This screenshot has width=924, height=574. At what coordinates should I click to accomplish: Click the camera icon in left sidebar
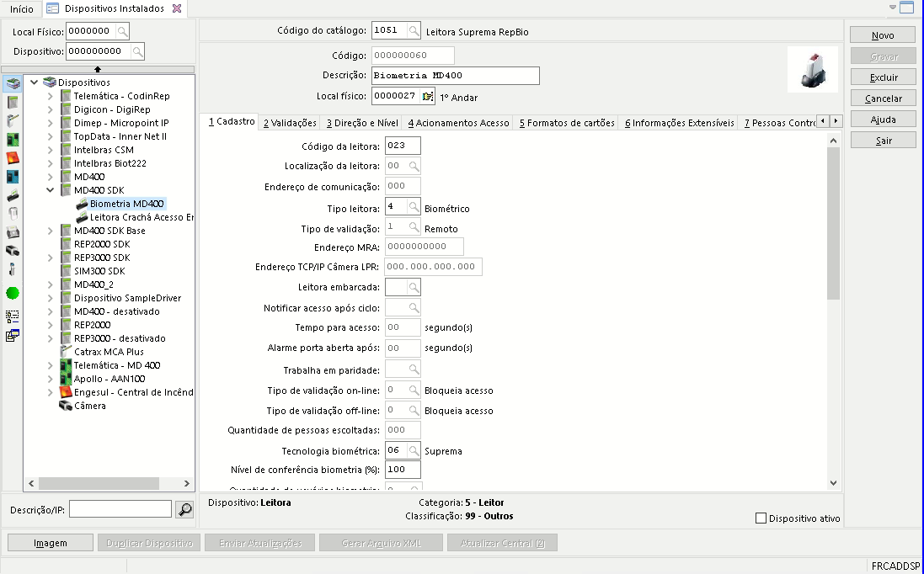13,250
